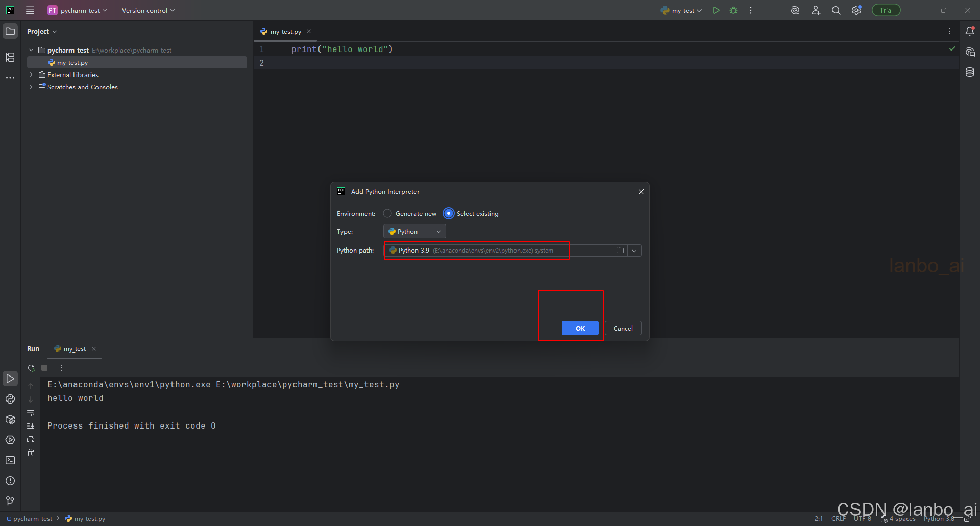Open the Python path dropdown arrow
Image resolution: width=980 pixels, height=526 pixels.
coord(634,251)
